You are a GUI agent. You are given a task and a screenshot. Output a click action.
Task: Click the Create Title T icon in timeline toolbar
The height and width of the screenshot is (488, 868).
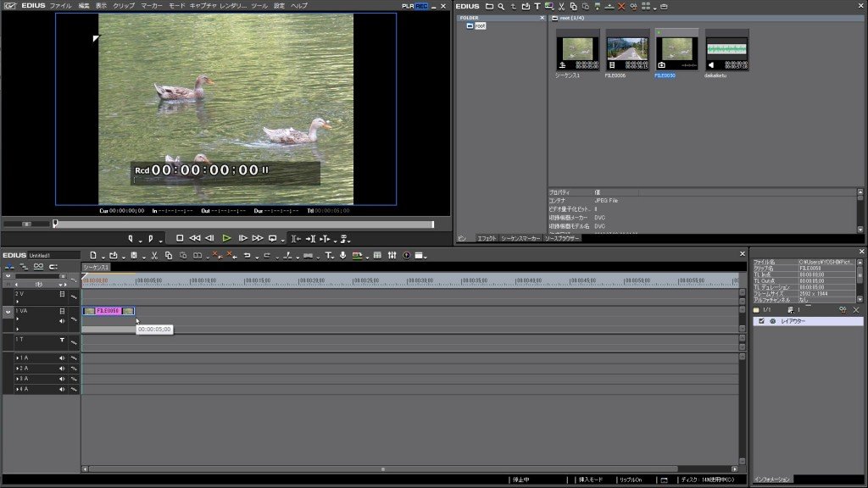tap(328, 256)
